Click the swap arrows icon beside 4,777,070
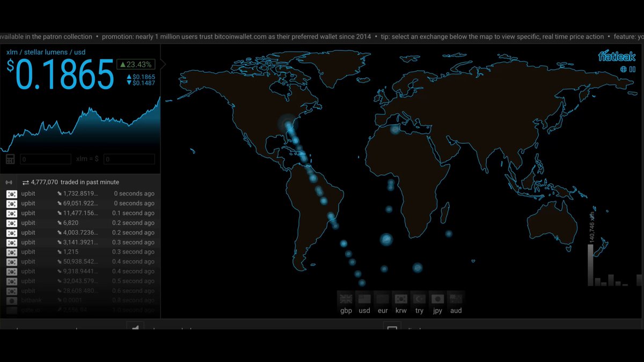 tap(25, 182)
